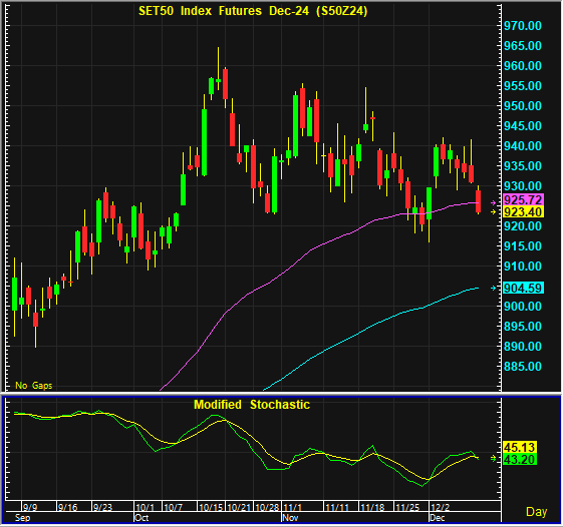Click the Oct month label on the axis
563x527 pixels.
141,518
